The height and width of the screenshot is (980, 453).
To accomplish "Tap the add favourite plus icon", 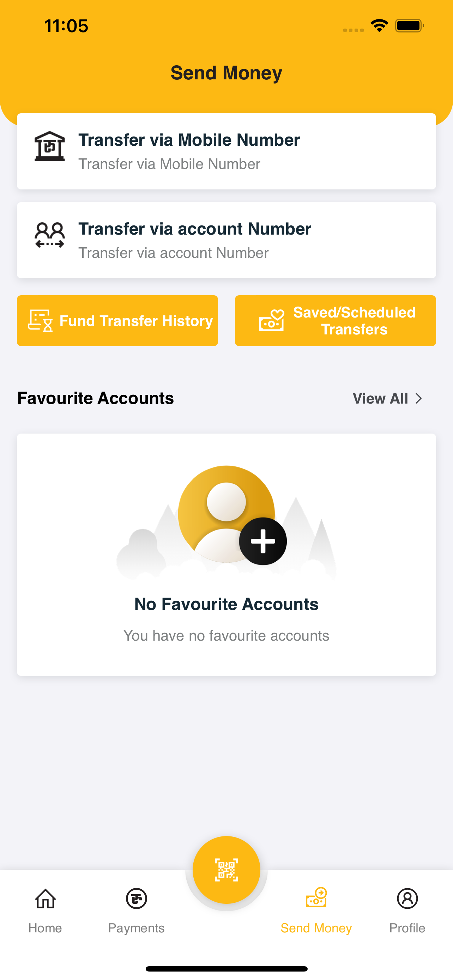I will [263, 541].
